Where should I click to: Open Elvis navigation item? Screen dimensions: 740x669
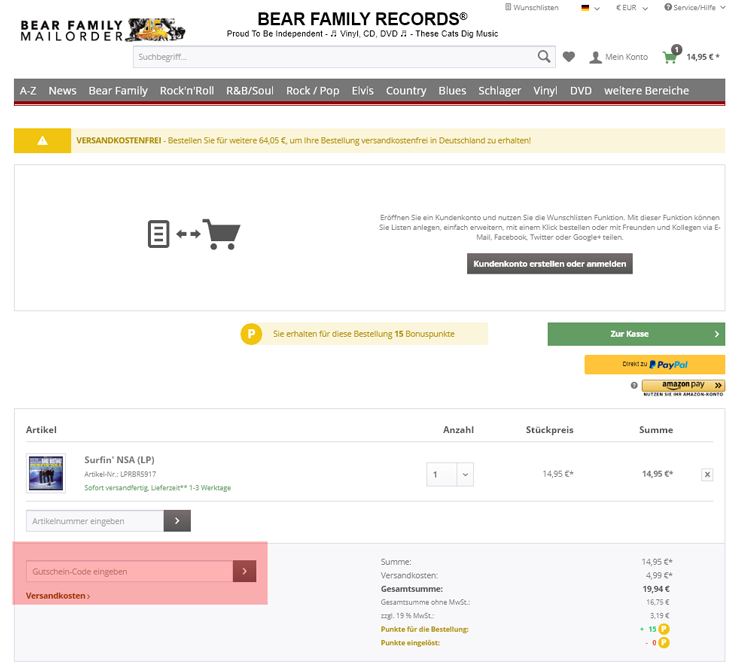point(362,91)
